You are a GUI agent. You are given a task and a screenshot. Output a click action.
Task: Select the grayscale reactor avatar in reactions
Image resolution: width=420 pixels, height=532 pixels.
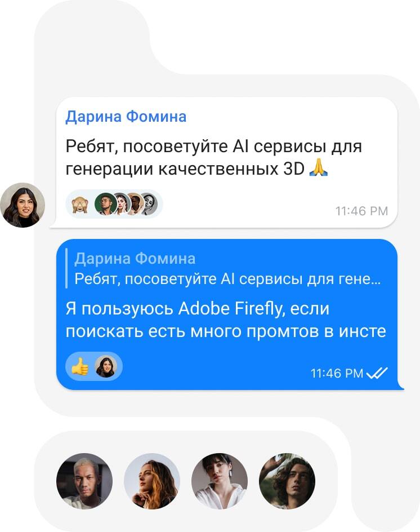click(x=149, y=204)
